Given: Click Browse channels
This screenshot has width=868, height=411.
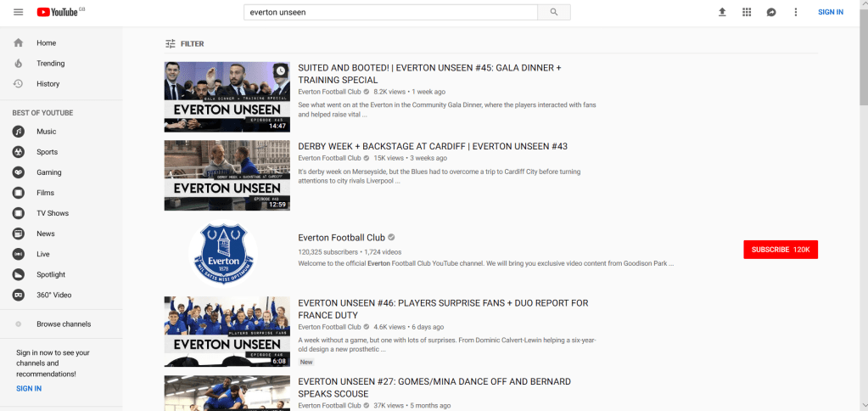Looking at the screenshot, I should click(64, 324).
